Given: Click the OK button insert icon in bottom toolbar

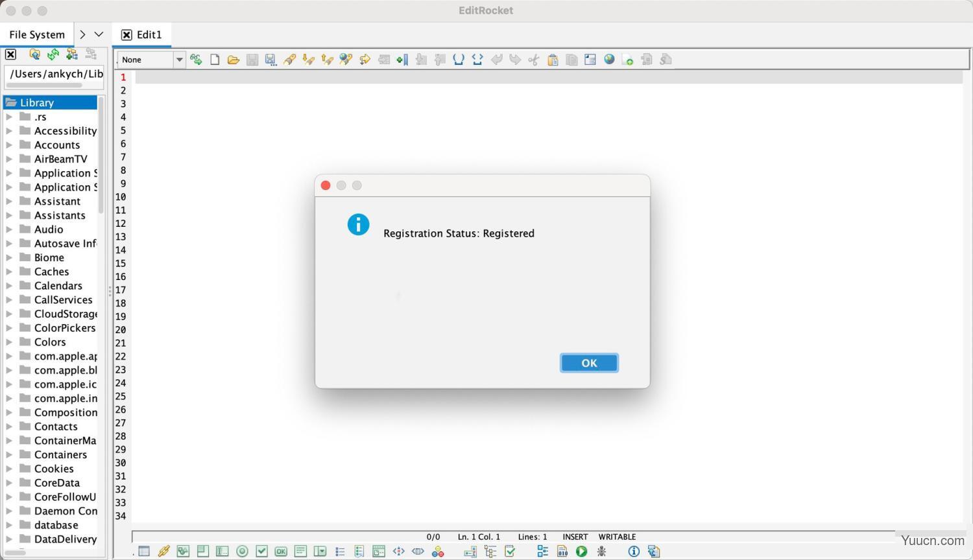Looking at the screenshot, I should (x=281, y=552).
